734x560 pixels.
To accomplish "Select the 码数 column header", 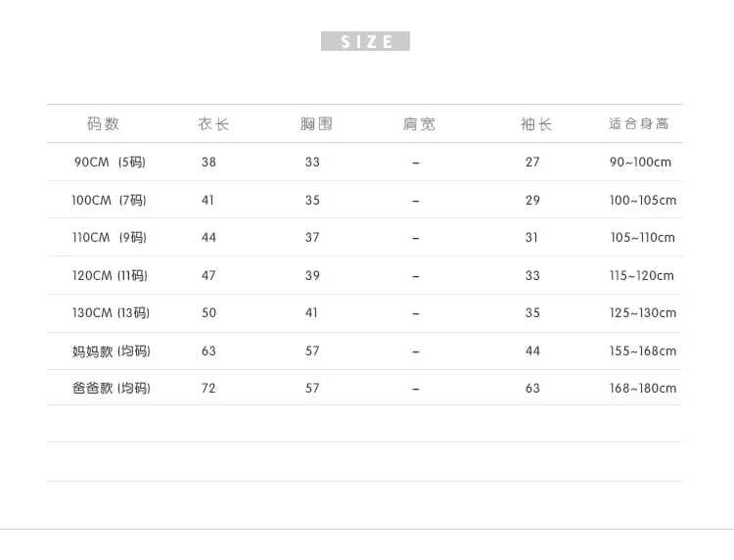I will tap(103, 124).
